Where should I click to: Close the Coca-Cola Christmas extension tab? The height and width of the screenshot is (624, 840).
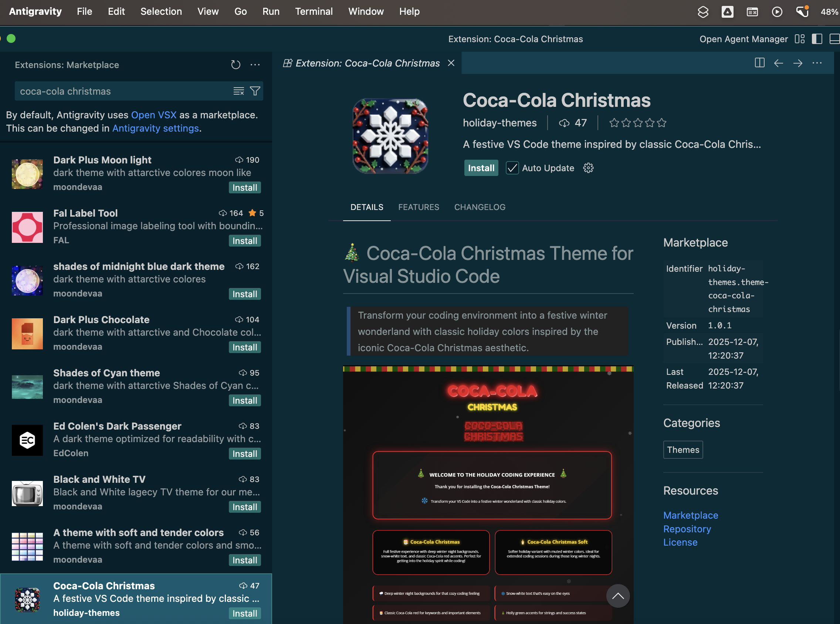click(451, 63)
